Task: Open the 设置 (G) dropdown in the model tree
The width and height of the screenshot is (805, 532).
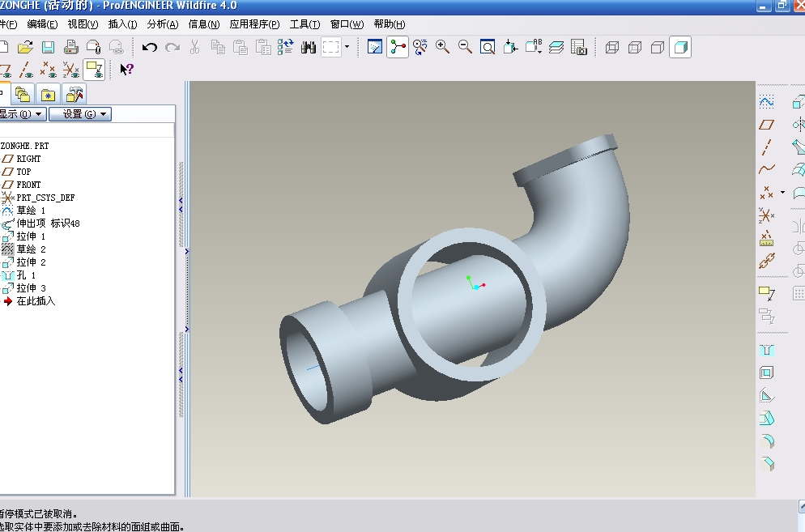Action: click(79, 114)
